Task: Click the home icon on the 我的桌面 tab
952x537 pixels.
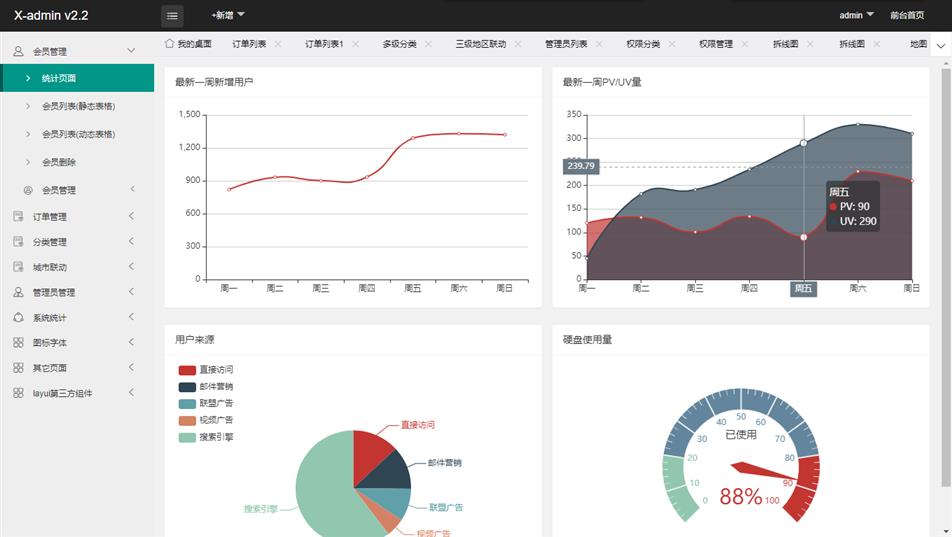Action: (x=169, y=43)
